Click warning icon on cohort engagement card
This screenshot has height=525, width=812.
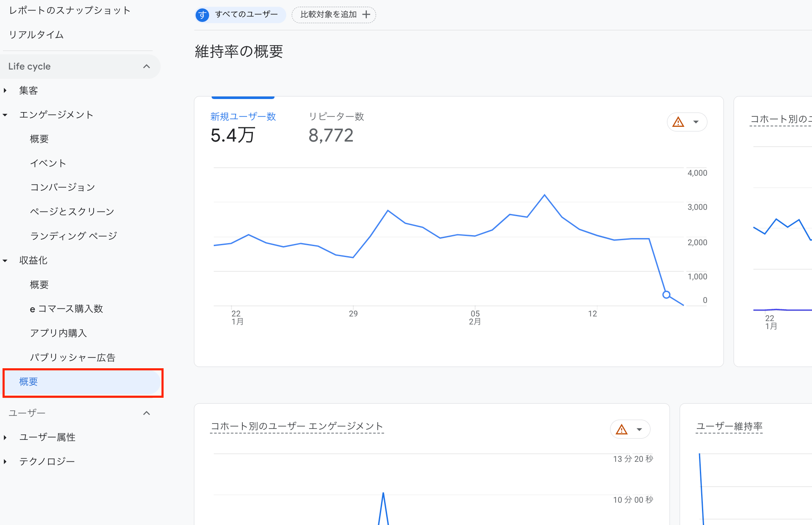pyautogui.click(x=621, y=429)
